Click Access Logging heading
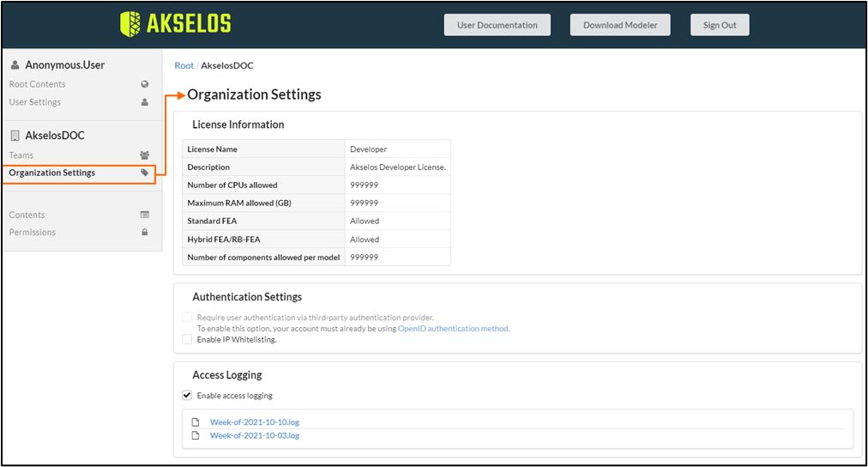The image size is (868, 467). tap(227, 375)
